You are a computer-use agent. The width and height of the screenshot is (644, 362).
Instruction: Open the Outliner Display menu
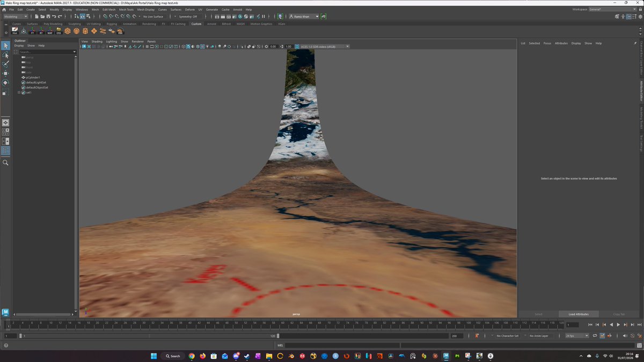point(19,46)
